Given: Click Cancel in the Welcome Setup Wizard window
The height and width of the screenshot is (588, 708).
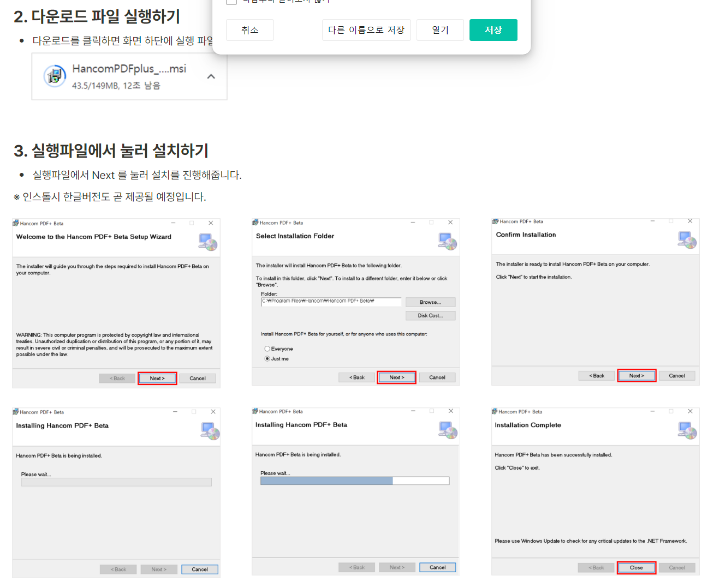Looking at the screenshot, I should (198, 379).
